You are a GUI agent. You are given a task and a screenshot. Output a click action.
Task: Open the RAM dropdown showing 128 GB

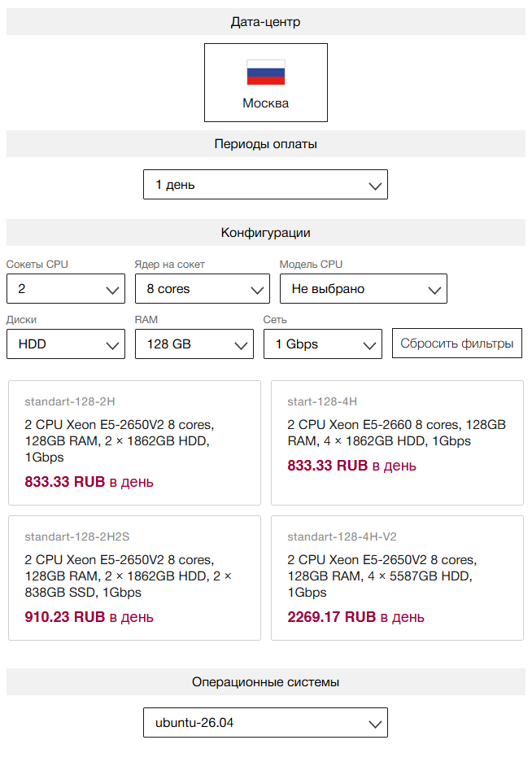(194, 344)
